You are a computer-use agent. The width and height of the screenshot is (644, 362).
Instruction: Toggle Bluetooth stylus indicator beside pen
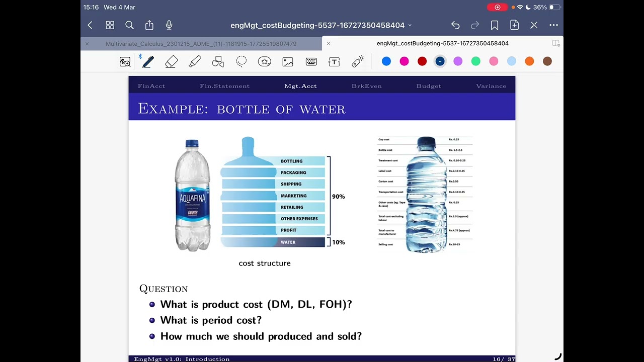pos(140,56)
